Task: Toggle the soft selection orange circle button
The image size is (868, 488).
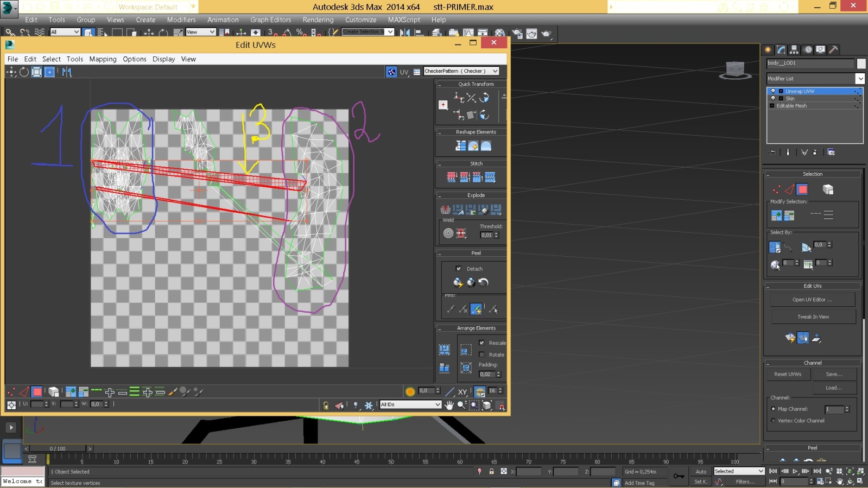Action: (x=410, y=391)
